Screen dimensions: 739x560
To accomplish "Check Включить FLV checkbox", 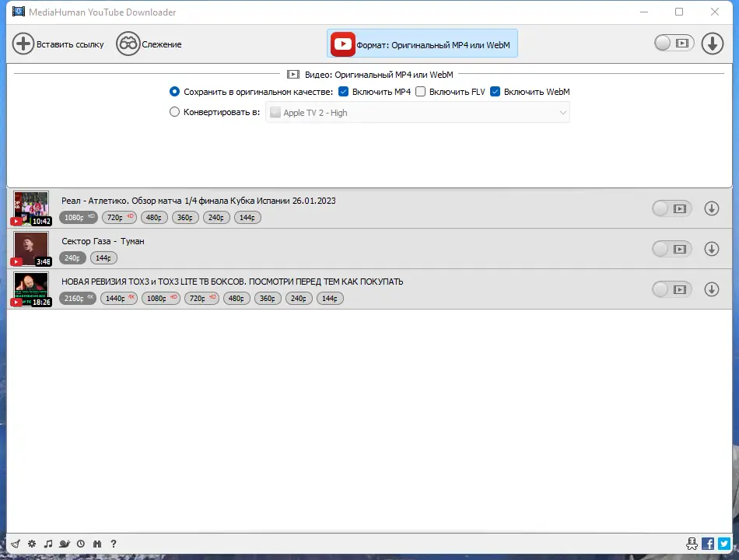I will coord(420,92).
